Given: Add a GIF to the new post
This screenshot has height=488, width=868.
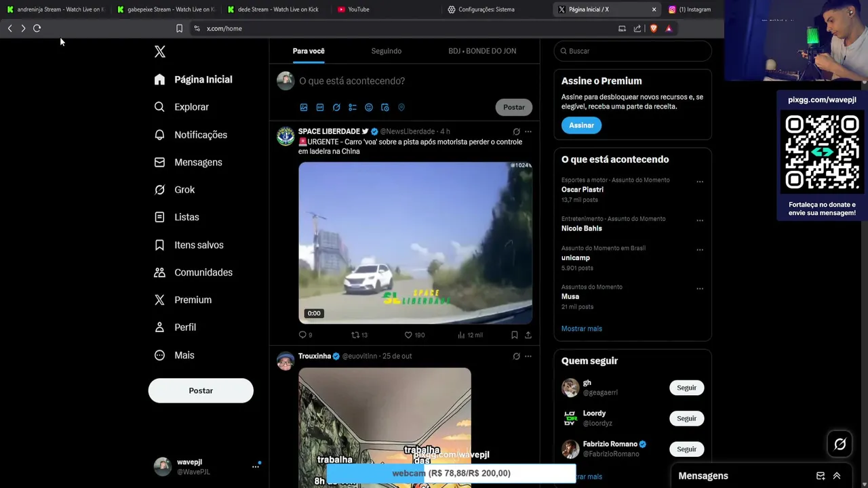Looking at the screenshot, I should (x=320, y=107).
